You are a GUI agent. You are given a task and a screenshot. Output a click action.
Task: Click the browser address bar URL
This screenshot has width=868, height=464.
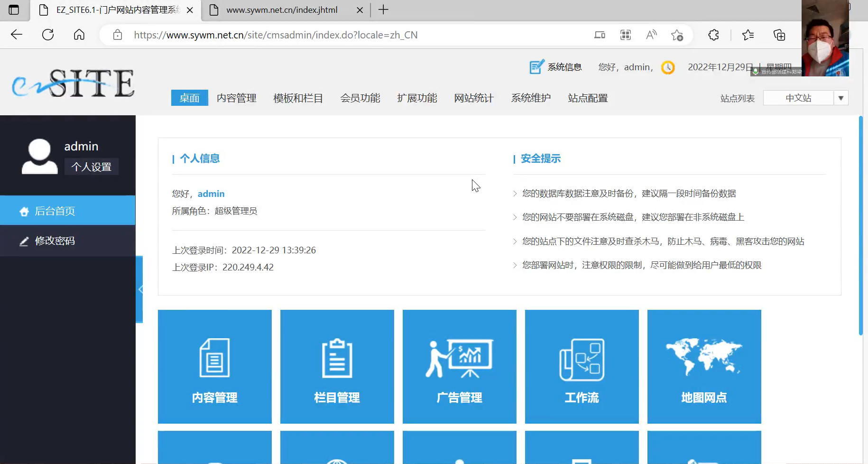(x=276, y=35)
